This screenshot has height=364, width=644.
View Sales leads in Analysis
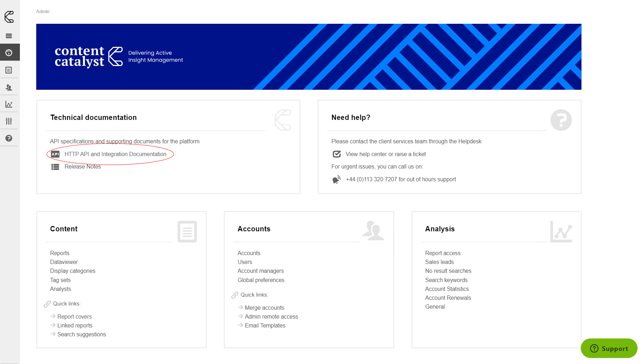coord(439,262)
